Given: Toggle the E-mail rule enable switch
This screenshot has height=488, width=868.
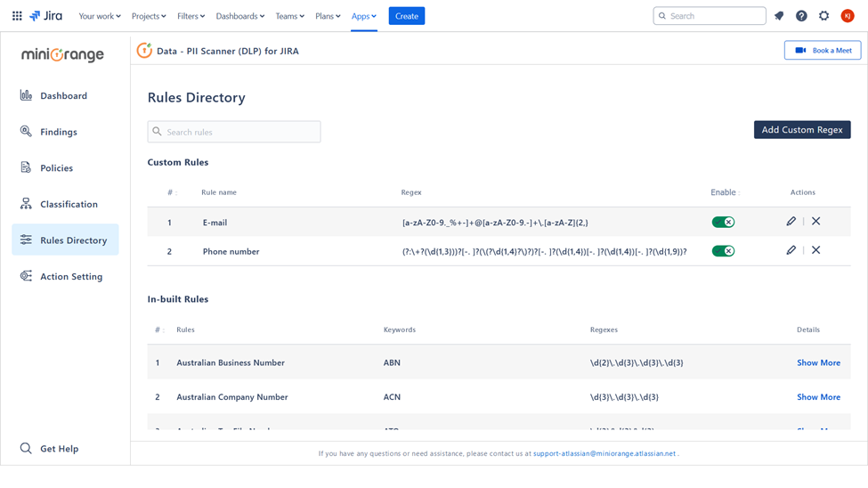Looking at the screenshot, I should (x=723, y=222).
